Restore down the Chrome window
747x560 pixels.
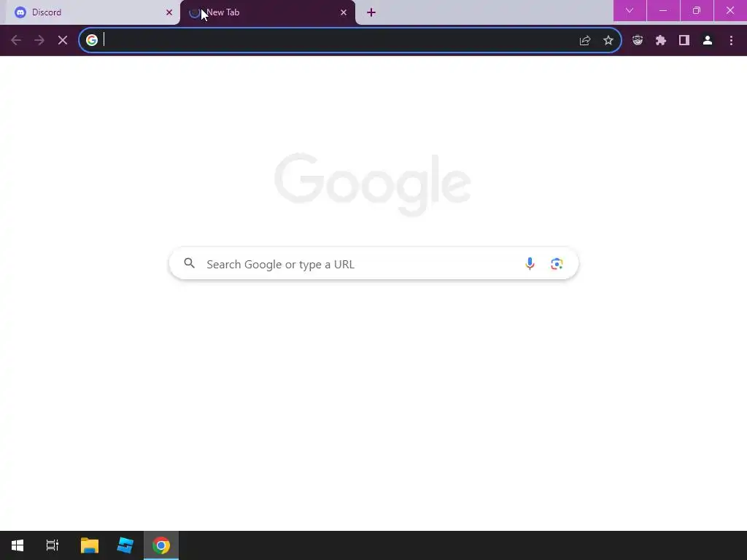(697, 10)
